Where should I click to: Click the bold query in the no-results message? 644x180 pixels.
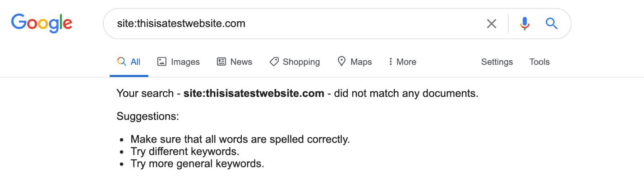[253, 94]
